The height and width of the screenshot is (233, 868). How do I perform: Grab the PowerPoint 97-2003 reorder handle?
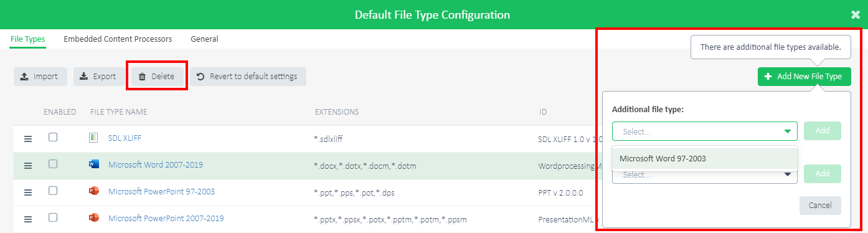(28, 193)
